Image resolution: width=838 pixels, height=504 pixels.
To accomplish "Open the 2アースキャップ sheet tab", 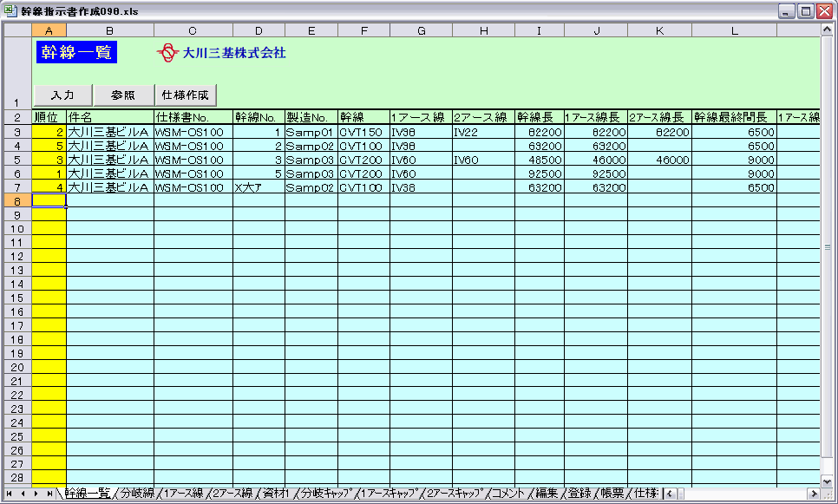I will [455, 494].
